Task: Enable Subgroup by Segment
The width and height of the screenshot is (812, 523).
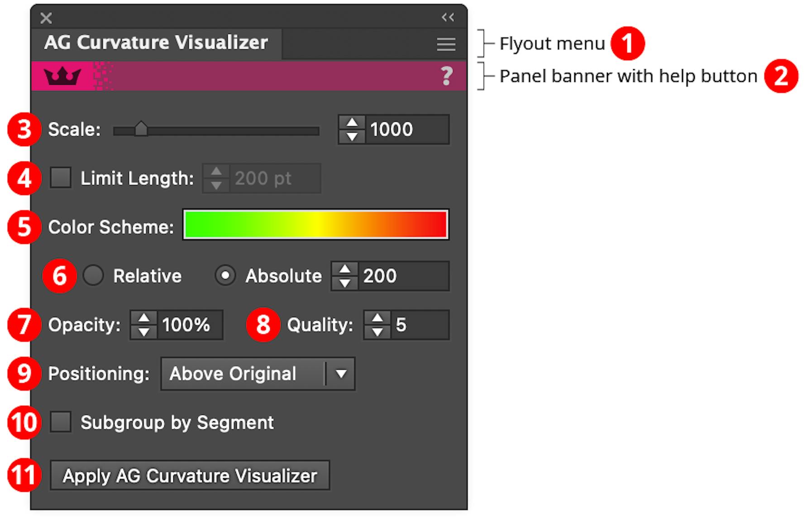Action: pyautogui.click(x=60, y=423)
